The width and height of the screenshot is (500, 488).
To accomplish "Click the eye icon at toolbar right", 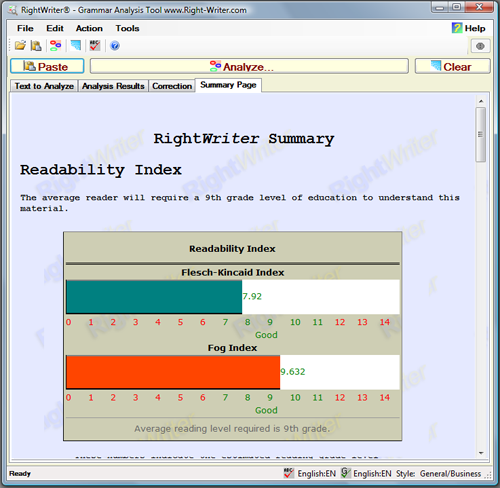I will click(x=480, y=46).
